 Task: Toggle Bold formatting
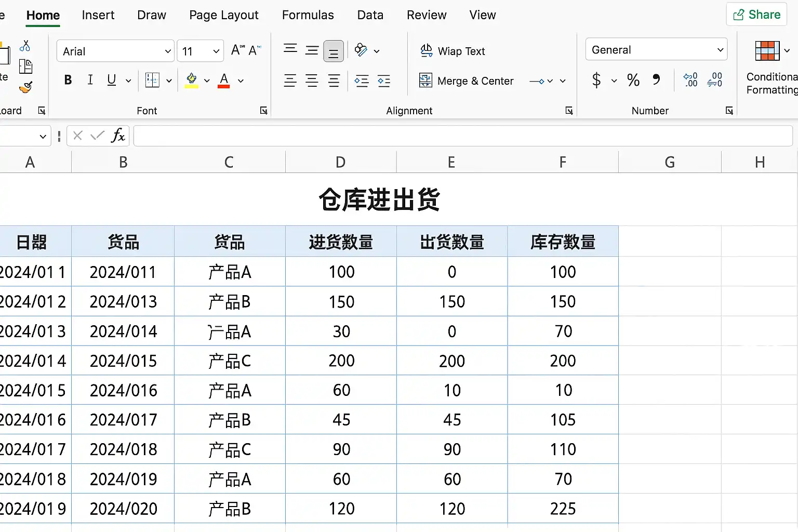pyautogui.click(x=68, y=80)
